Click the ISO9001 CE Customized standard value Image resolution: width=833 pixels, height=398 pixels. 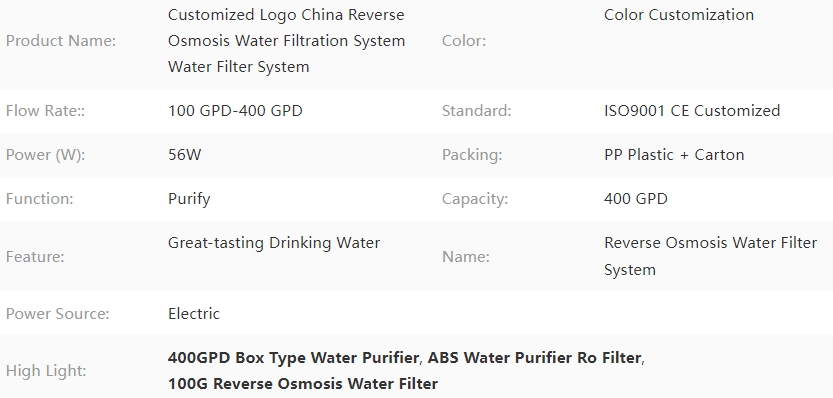click(692, 111)
